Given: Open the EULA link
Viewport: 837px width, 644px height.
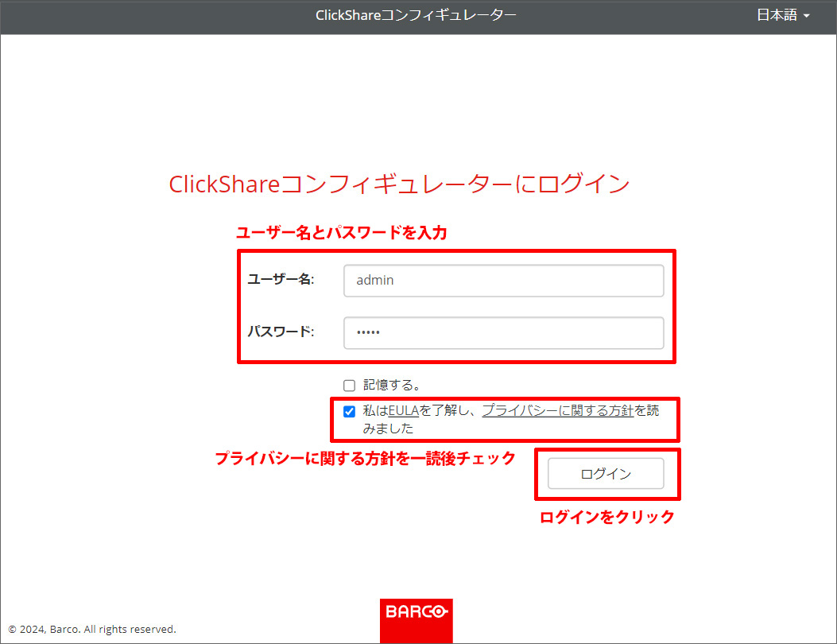Looking at the screenshot, I should tap(404, 410).
